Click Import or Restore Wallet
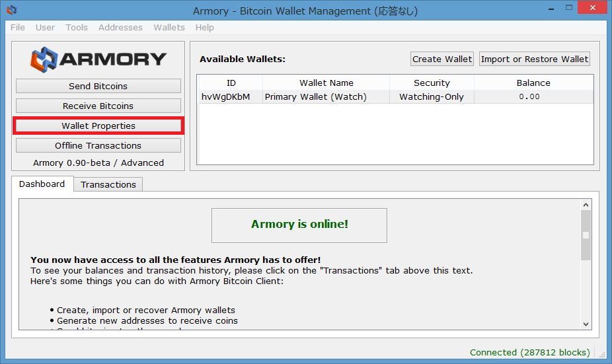Image resolution: width=612 pixels, height=364 pixels. point(534,59)
